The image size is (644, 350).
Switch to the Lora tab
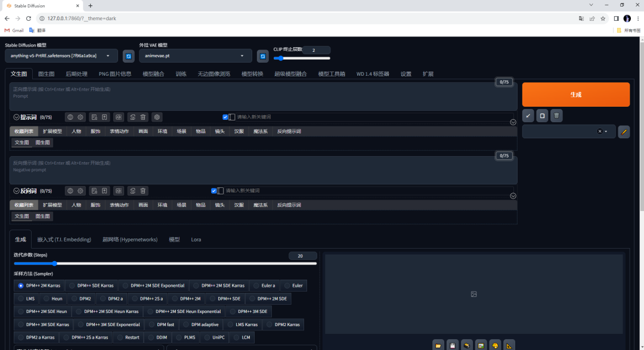(x=196, y=239)
